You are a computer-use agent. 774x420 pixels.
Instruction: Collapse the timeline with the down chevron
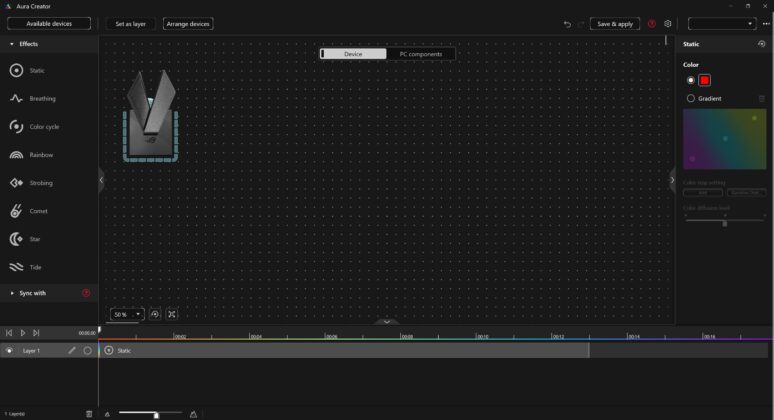point(387,322)
